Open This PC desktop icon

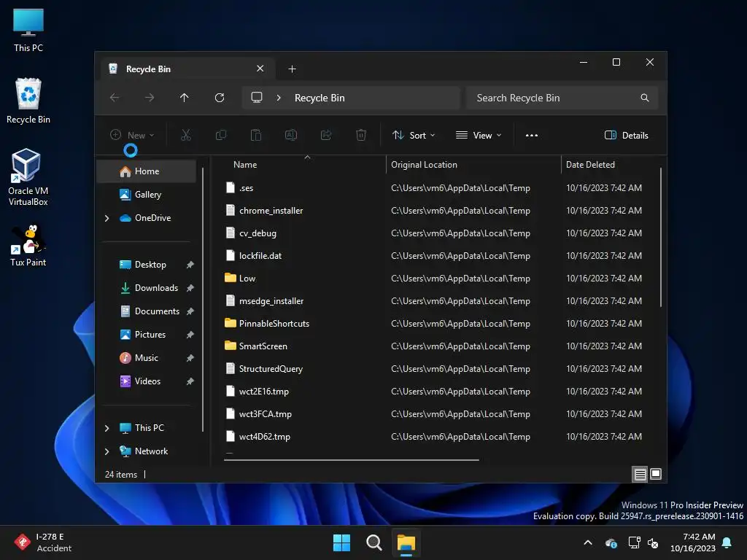click(28, 30)
